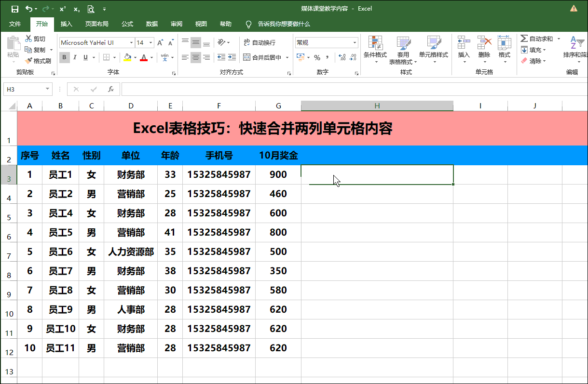This screenshot has width=588, height=384.
Task: Open the font name dropdown
Action: tap(131, 42)
